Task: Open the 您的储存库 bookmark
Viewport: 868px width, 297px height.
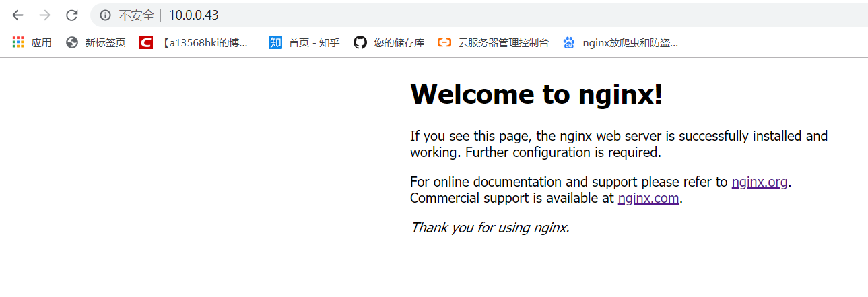Action: (399, 42)
